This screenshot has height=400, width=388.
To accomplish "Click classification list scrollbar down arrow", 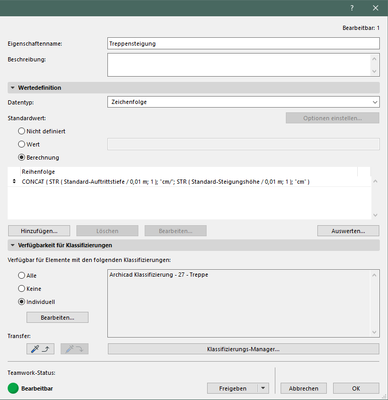I will click(374, 332).
